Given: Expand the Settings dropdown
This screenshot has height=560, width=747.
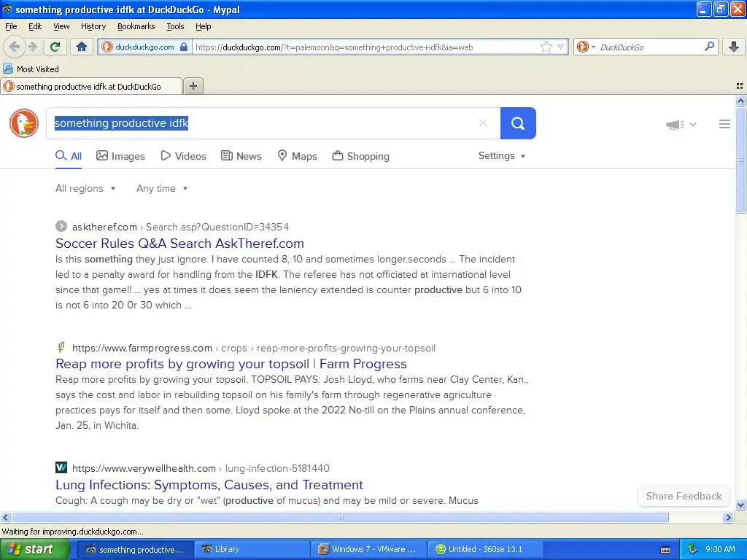Looking at the screenshot, I should coord(502,156).
